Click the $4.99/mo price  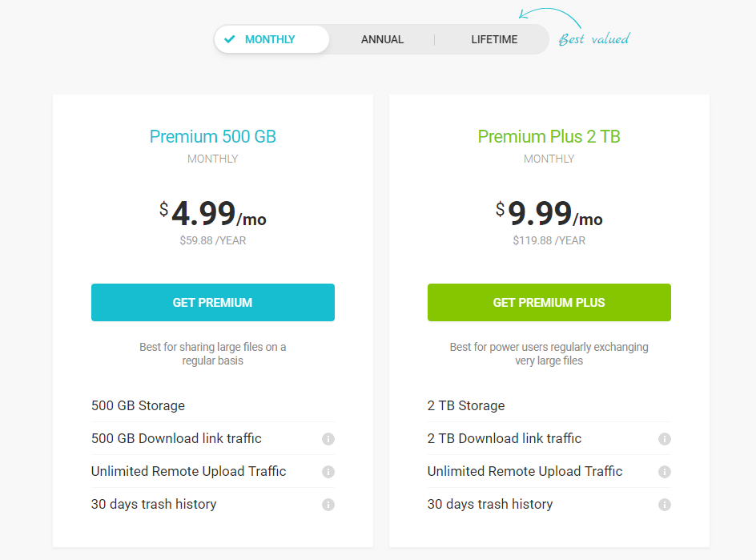(213, 215)
